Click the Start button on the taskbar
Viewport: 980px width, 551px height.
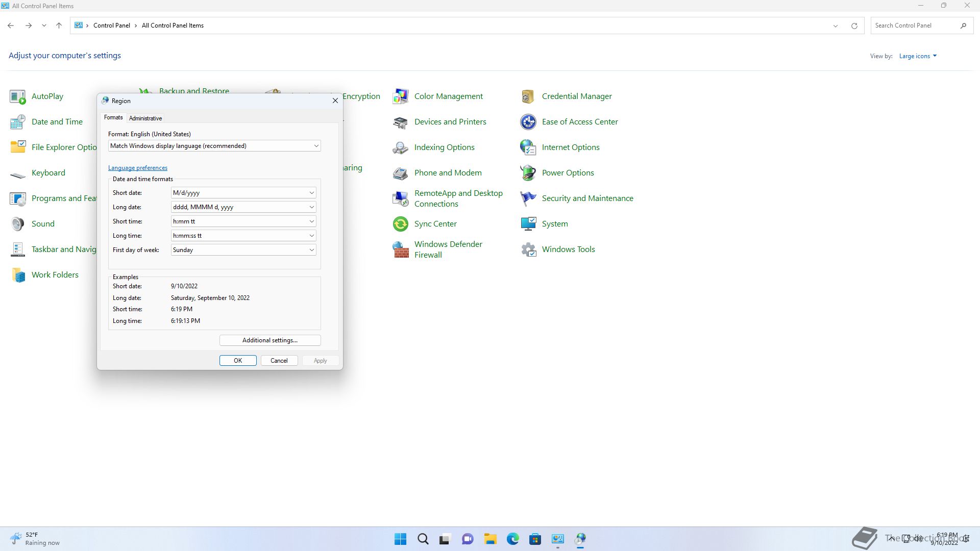[x=401, y=539]
